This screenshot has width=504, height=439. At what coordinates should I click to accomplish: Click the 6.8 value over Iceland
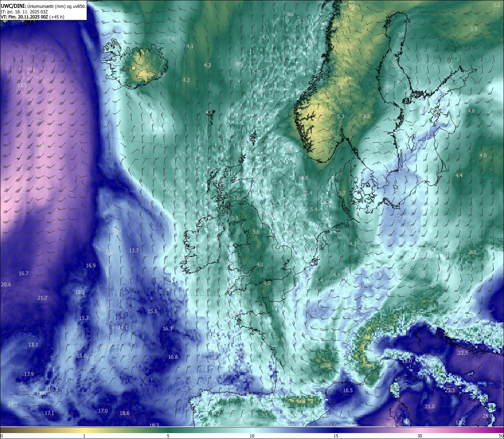[x=162, y=75]
